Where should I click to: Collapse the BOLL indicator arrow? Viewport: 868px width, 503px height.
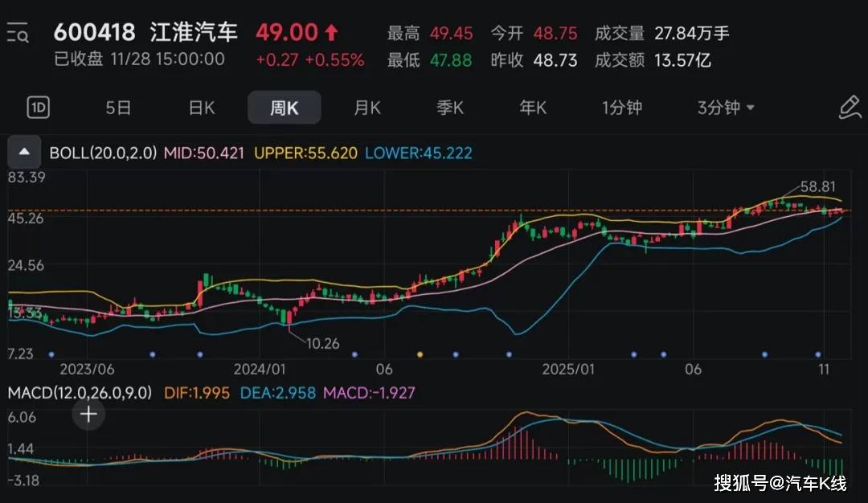pos(24,152)
